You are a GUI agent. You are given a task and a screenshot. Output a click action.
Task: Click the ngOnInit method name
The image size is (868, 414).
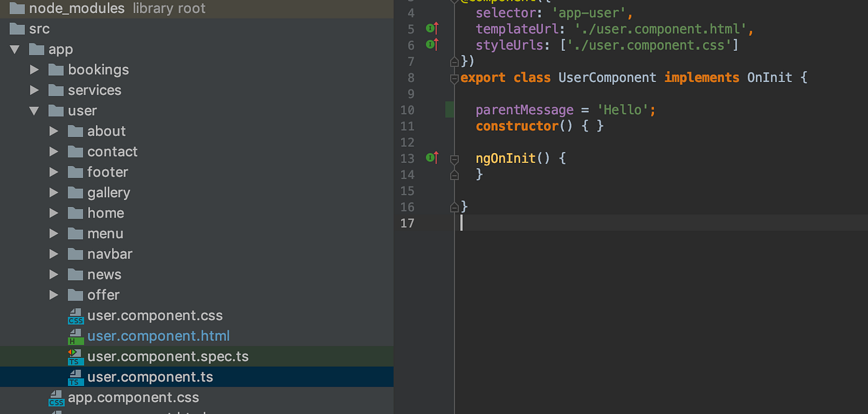tap(505, 159)
